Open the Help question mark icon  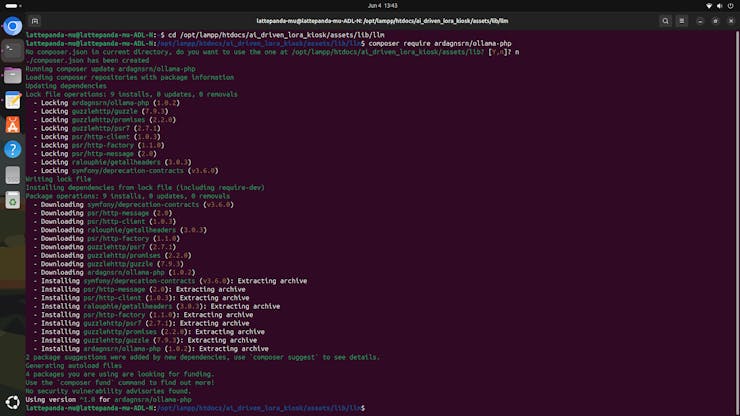(12, 149)
